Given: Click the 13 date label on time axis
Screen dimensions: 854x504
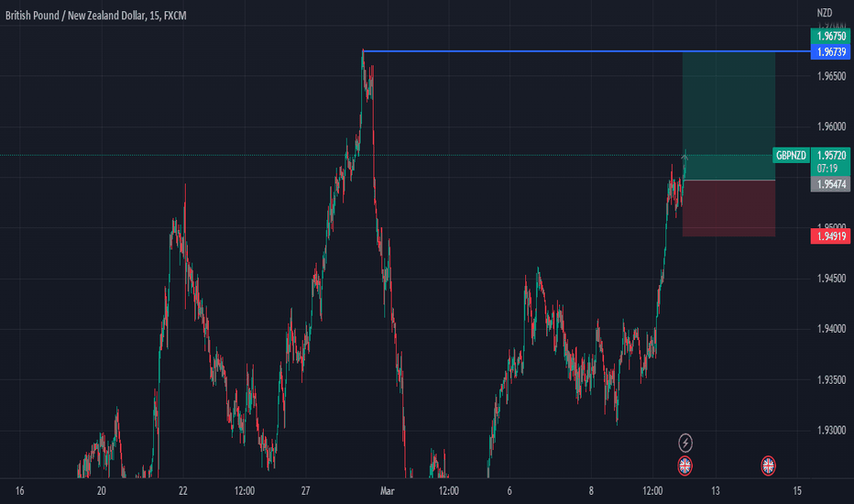Looking at the screenshot, I should (x=715, y=491).
